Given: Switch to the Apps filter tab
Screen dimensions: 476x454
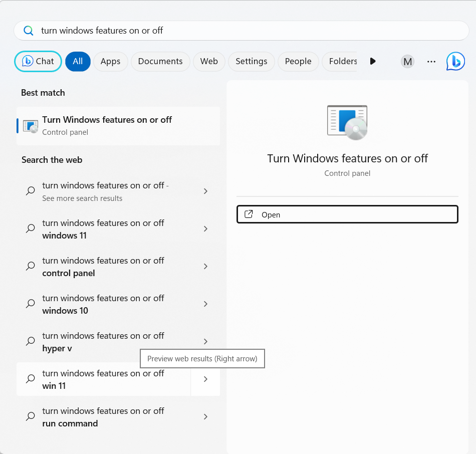Looking at the screenshot, I should (111, 61).
